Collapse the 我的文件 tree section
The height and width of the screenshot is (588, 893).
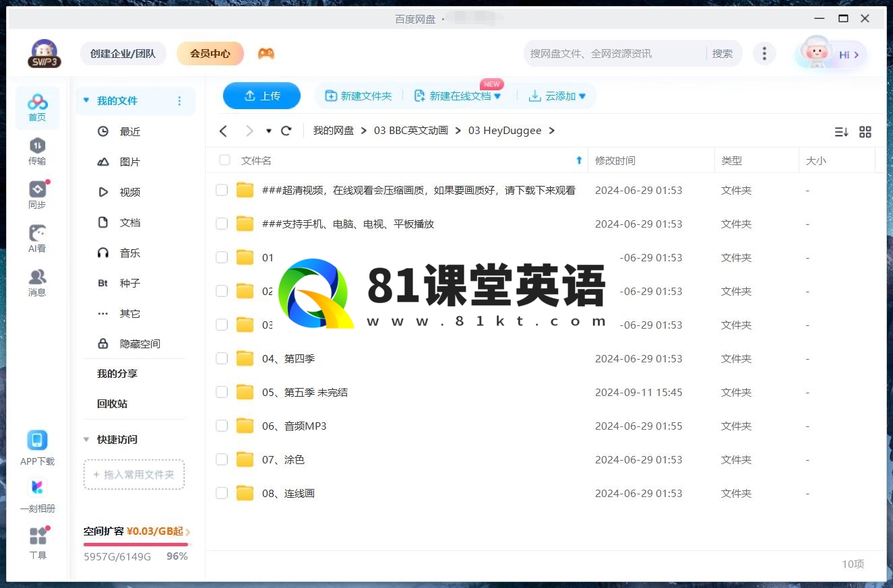click(86, 100)
